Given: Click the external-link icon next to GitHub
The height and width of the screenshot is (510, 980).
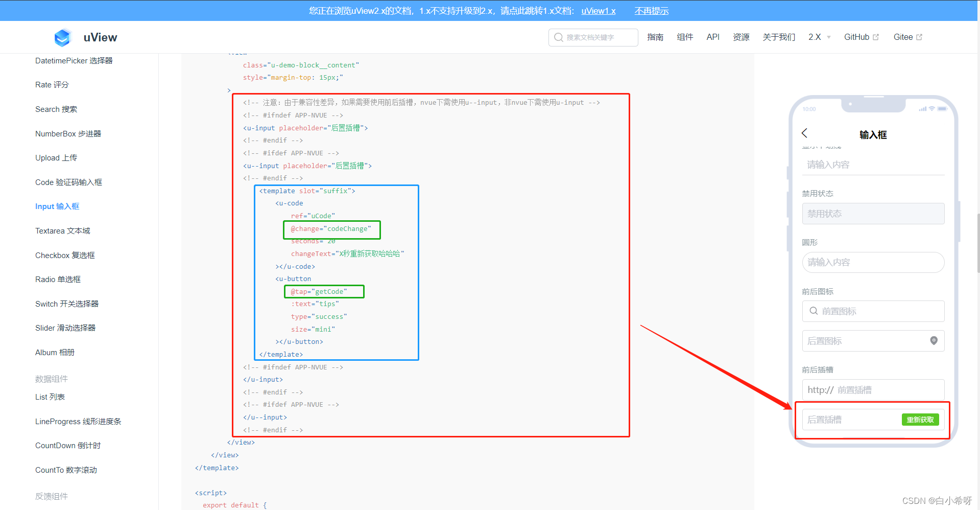Looking at the screenshot, I should click(876, 36).
